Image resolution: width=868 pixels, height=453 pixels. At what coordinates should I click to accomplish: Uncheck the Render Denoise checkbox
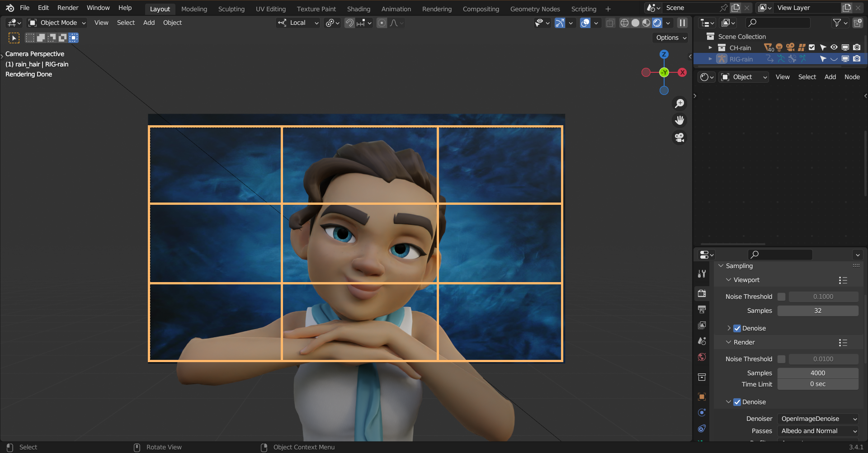(x=737, y=402)
